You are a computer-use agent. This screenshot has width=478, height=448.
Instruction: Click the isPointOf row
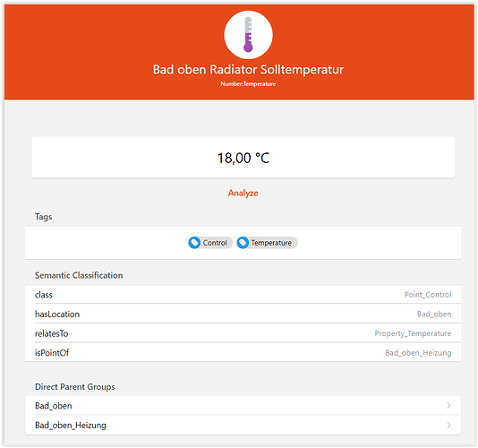point(243,352)
